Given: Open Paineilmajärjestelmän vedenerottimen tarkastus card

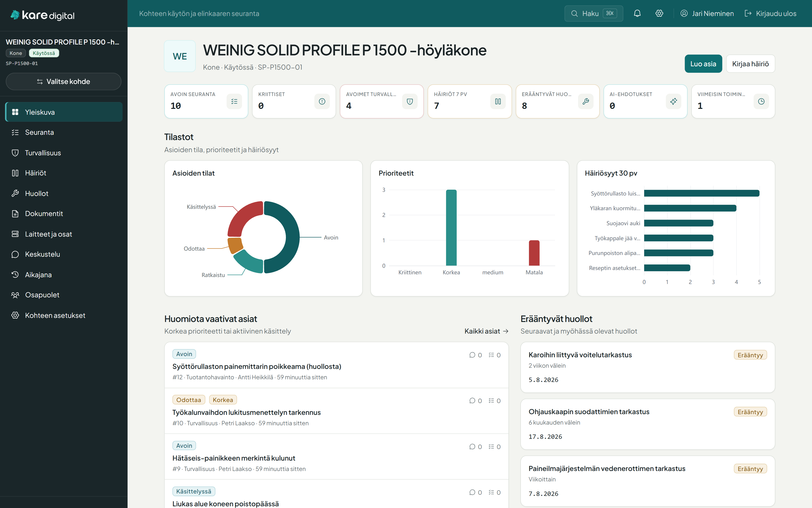Looking at the screenshot, I should pyautogui.click(x=648, y=481).
